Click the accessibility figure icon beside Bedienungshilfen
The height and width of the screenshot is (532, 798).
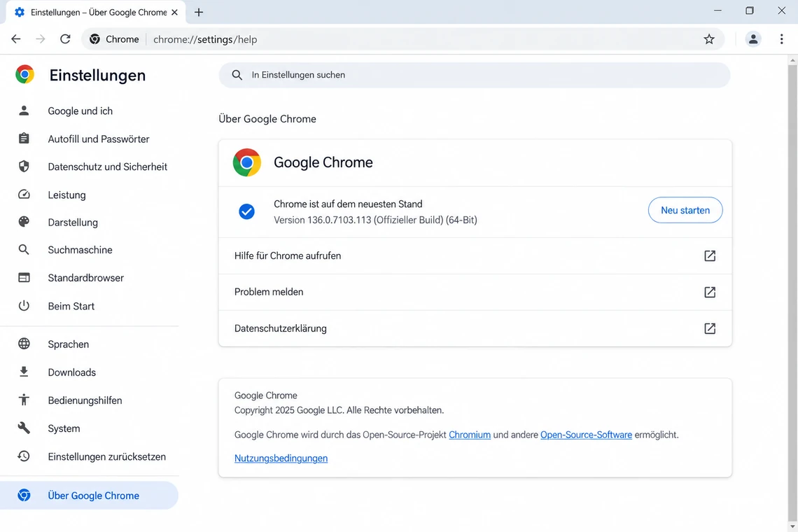(x=24, y=400)
